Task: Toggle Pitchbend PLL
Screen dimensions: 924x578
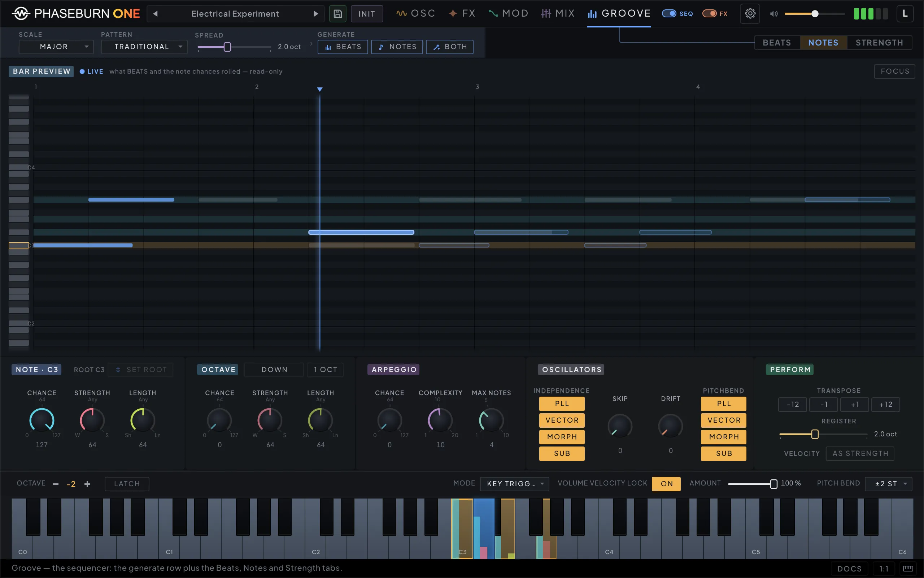Action: (724, 404)
